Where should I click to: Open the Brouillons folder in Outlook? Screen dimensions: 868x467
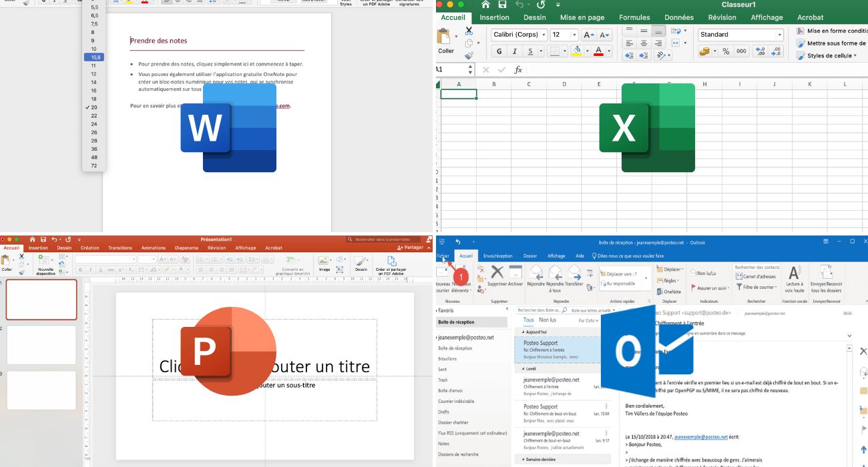tap(448, 358)
